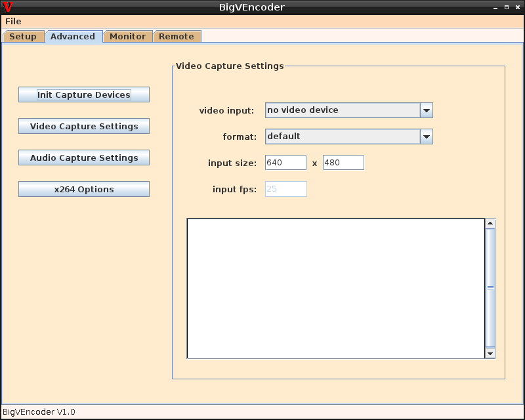Click the input fps field
Image resolution: width=525 pixels, height=420 pixels.
(x=285, y=189)
